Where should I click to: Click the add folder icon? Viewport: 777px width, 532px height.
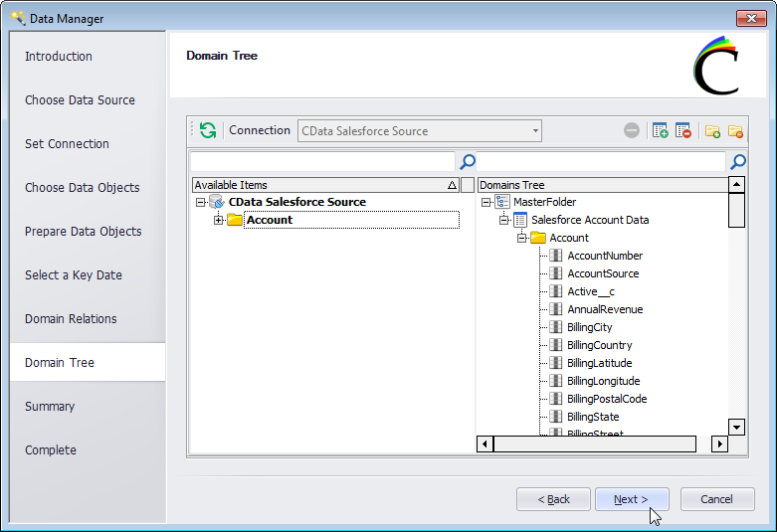coord(712,130)
